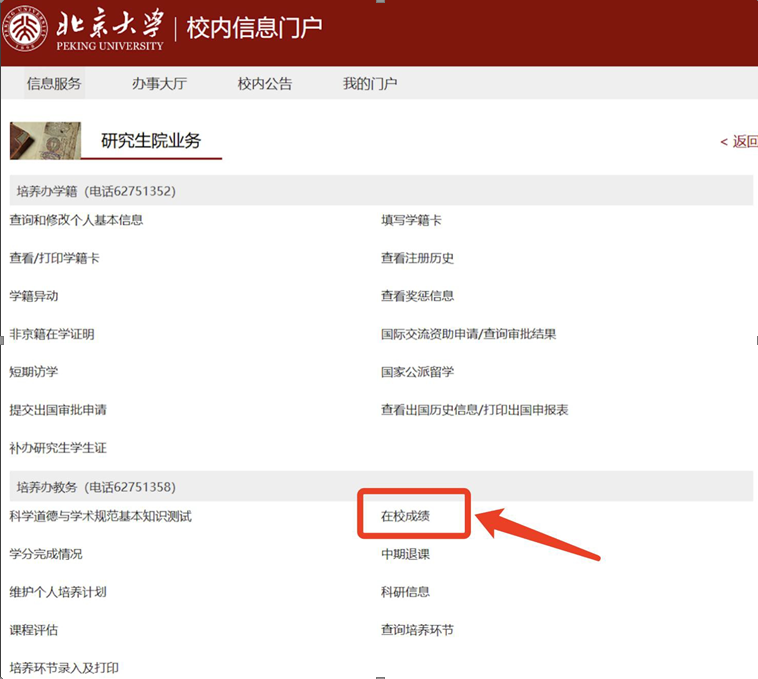Open the 校内公告 tab

[265, 84]
